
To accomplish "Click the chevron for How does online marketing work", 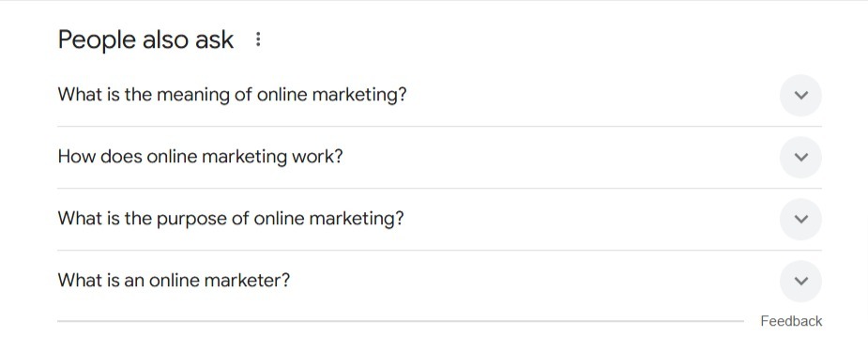I will coord(800,157).
